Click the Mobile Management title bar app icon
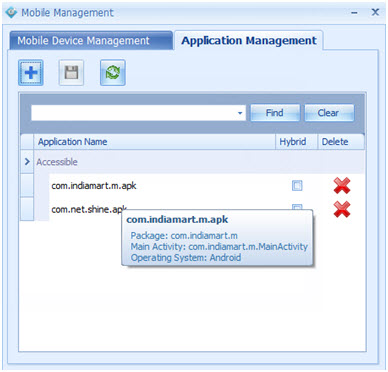 (11, 13)
